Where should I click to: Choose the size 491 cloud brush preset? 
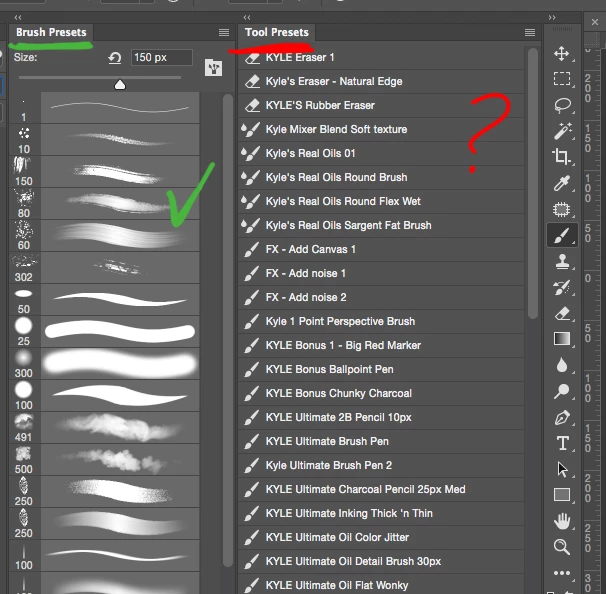click(104, 427)
